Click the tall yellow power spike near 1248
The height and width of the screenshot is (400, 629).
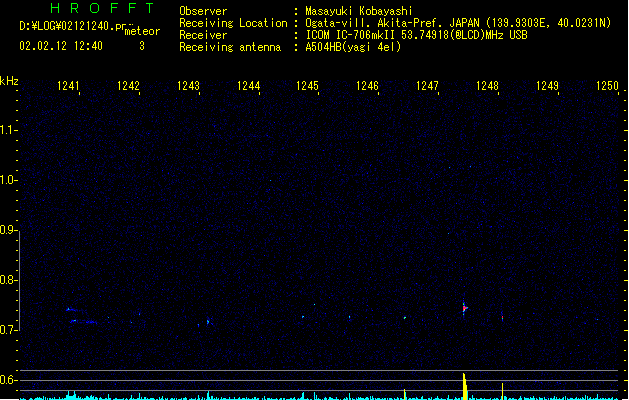coord(465,386)
